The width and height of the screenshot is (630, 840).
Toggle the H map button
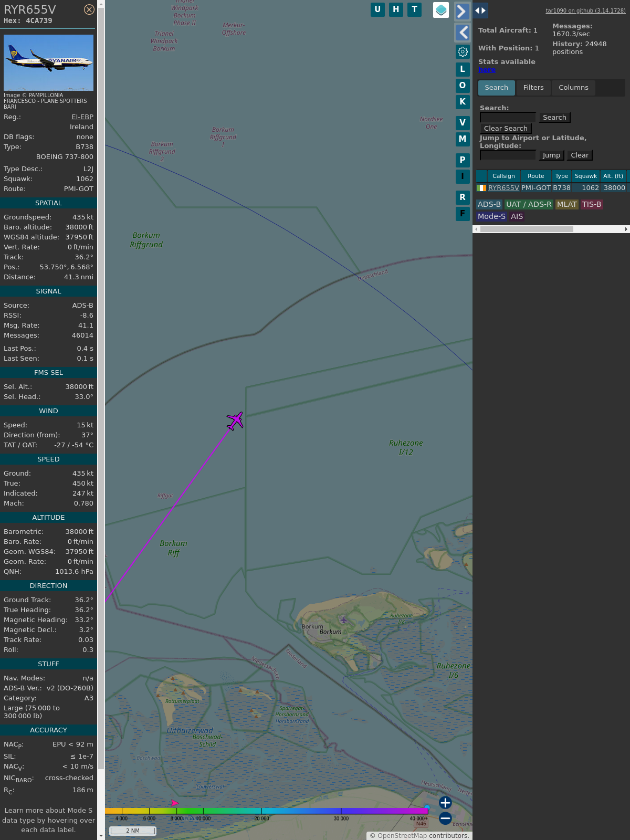click(396, 9)
